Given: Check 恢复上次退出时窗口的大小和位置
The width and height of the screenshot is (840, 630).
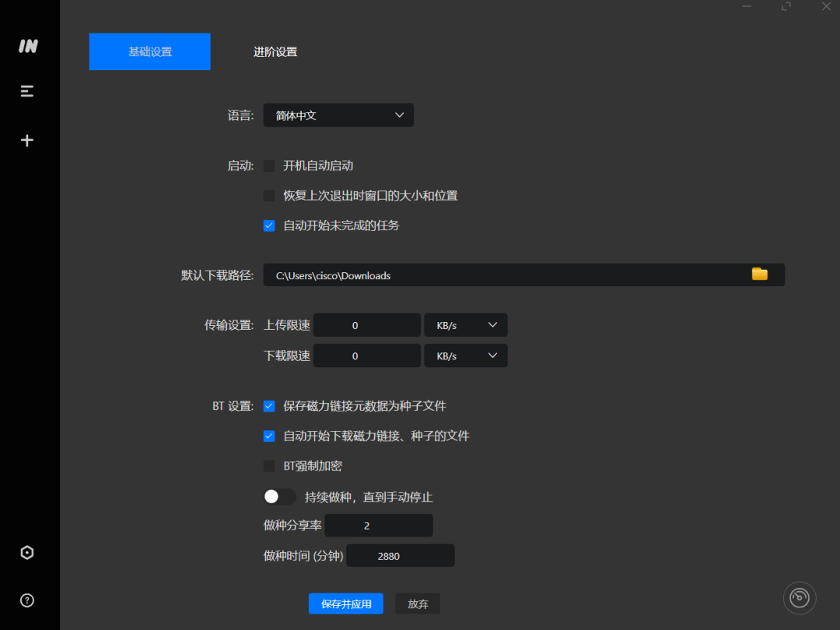Looking at the screenshot, I should (x=268, y=195).
